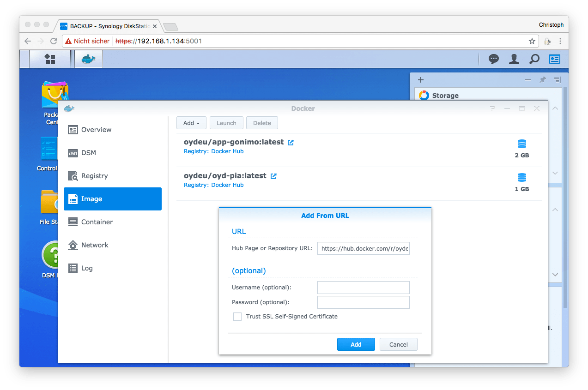The width and height of the screenshot is (588, 390).
Task: Open the notifications speech bubble icon
Action: pyautogui.click(x=494, y=59)
